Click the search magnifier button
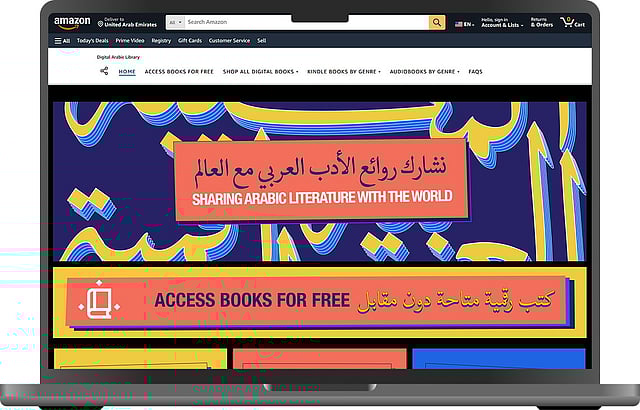This screenshot has height=410, width=640. pyautogui.click(x=437, y=22)
